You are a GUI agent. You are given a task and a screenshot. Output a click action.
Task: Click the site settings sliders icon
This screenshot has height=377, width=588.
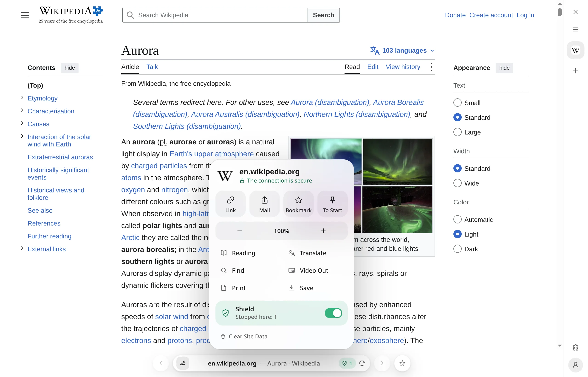pyautogui.click(x=183, y=363)
